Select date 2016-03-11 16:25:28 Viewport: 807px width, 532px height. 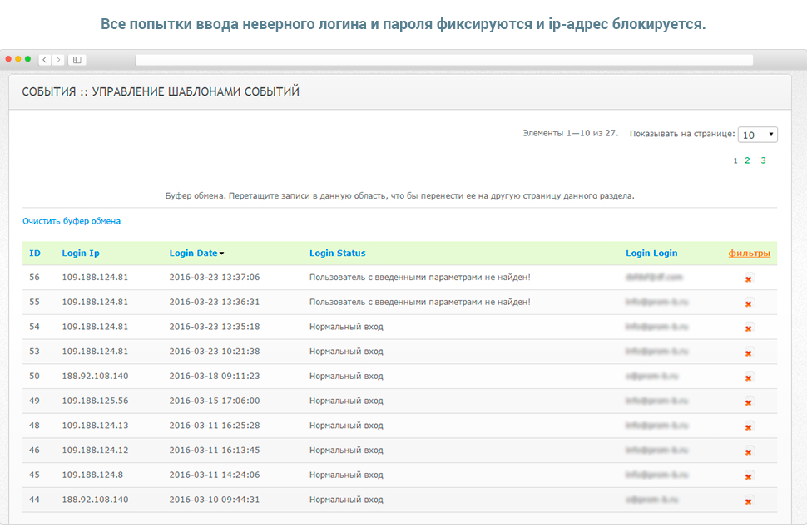[x=215, y=425]
